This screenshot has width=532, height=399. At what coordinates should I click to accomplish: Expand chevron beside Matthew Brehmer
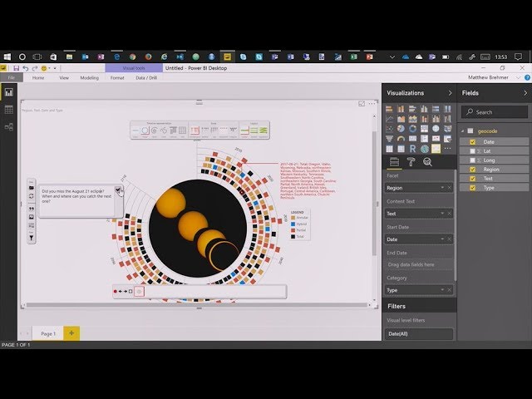[x=518, y=77]
